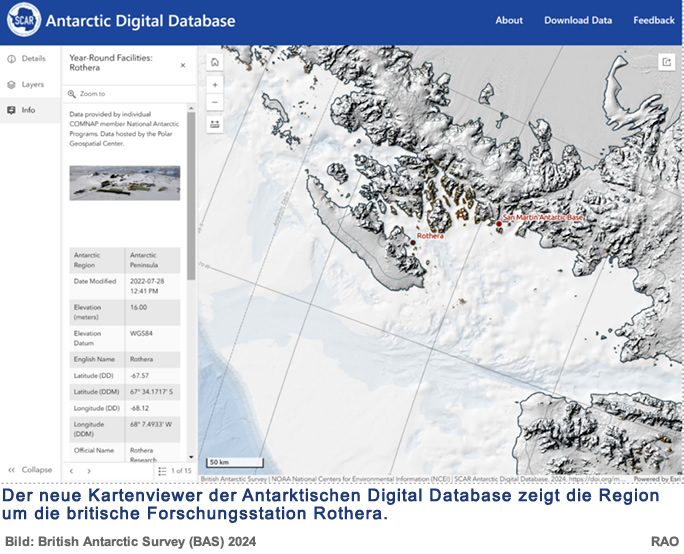
Task: Open the About page in header
Action: pyautogui.click(x=509, y=21)
